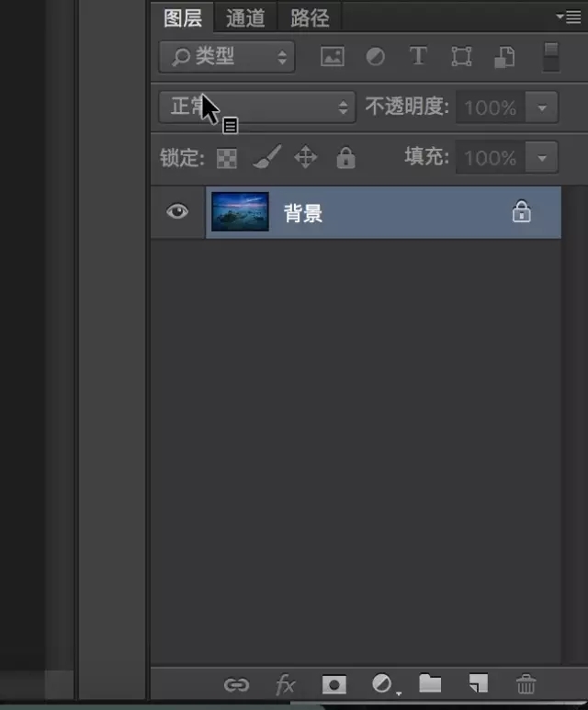
Task: Hide the 背景 layer with eye icon
Action: pyautogui.click(x=176, y=212)
